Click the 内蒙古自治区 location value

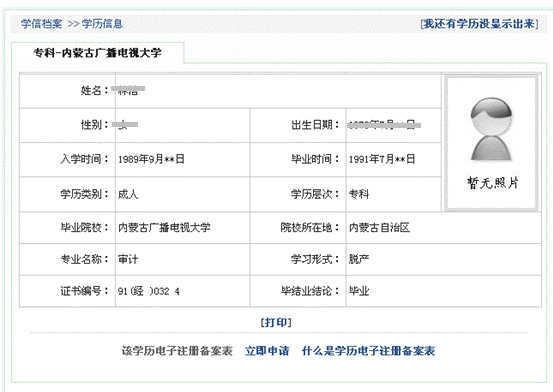point(379,228)
